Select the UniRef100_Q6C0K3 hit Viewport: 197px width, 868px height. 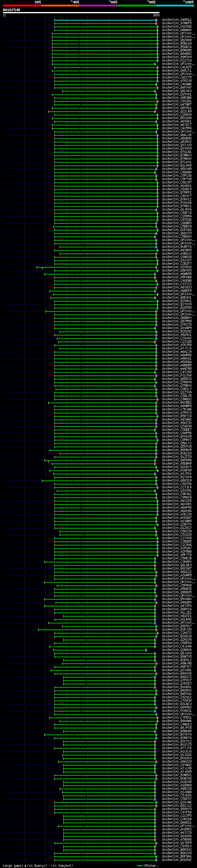pos(176,91)
